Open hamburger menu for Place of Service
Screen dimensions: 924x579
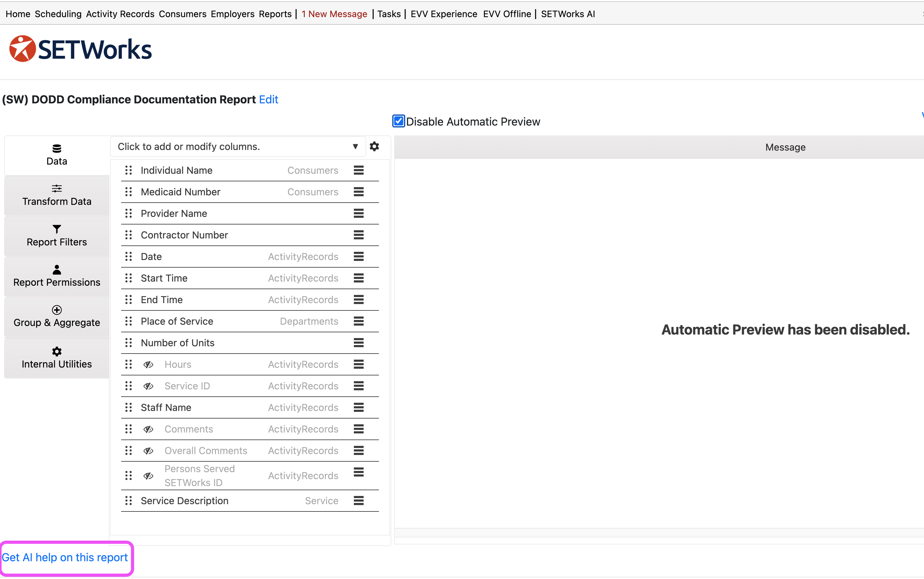pyautogui.click(x=358, y=321)
